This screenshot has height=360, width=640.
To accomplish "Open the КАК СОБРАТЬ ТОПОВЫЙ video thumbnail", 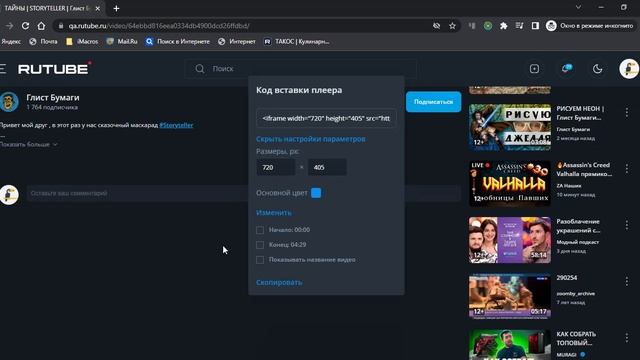I will tap(510, 345).
